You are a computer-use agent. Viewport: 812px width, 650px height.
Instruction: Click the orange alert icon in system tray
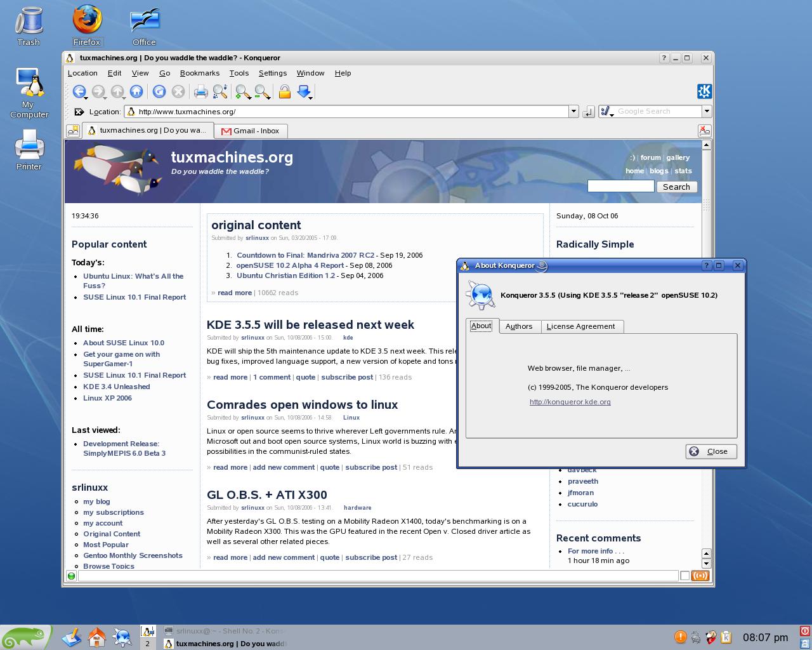[680, 637]
